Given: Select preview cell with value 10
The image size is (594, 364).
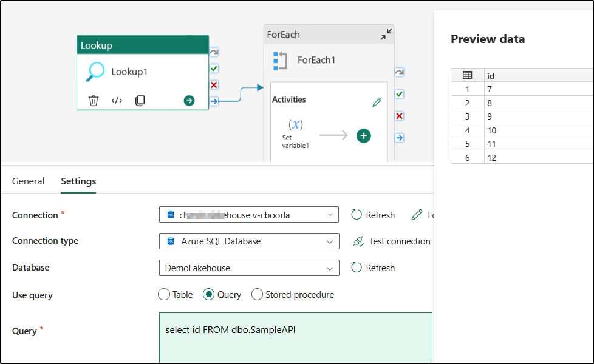Looking at the screenshot, I should (538, 130).
